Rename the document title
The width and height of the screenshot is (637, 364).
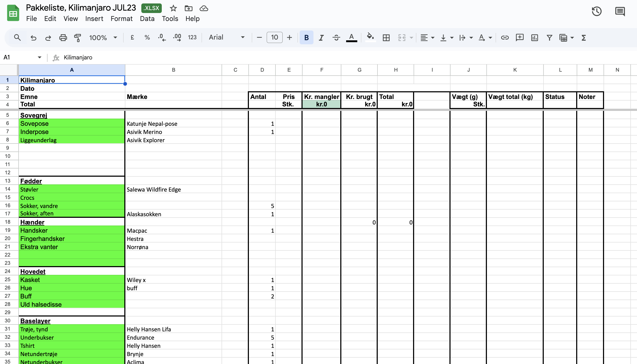[x=81, y=8]
